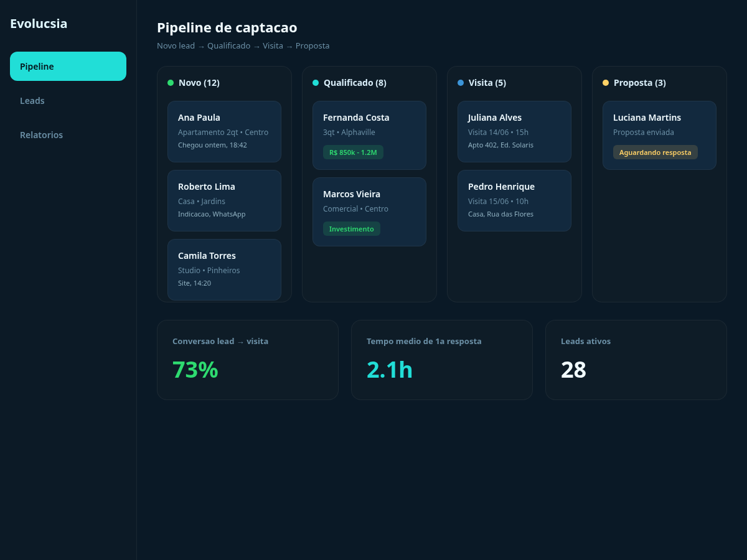Click the Chegou ontem, 18:42 text
Image resolution: width=747 pixels, height=560 pixels.
212,145
